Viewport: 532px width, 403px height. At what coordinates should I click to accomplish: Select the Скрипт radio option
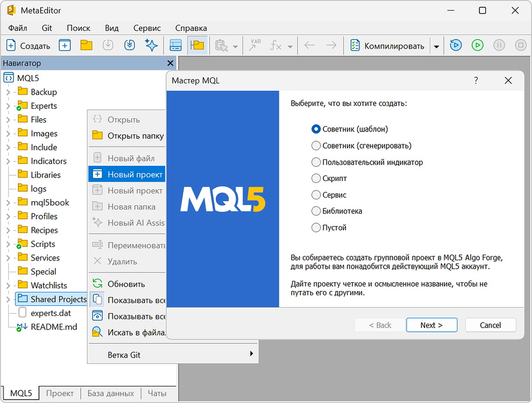point(329,178)
